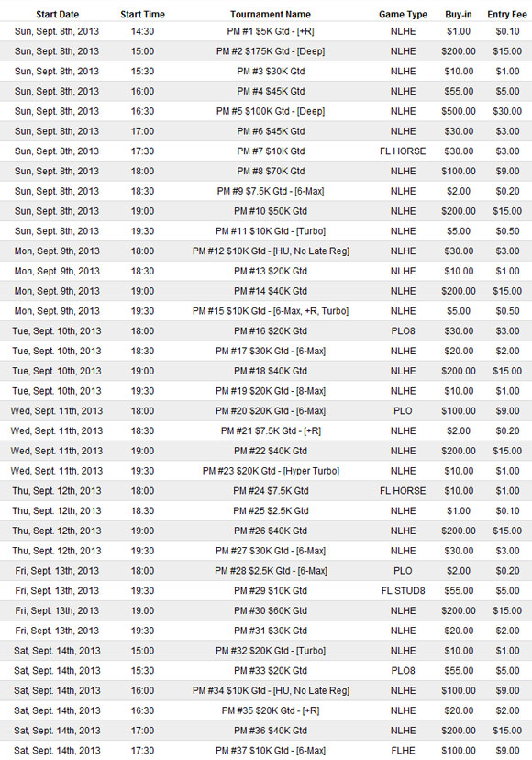Click $500.00 buy-in in PM #5 row
Image resolution: width=532 pixels, height=760 pixels.
click(x=459, y=111)
